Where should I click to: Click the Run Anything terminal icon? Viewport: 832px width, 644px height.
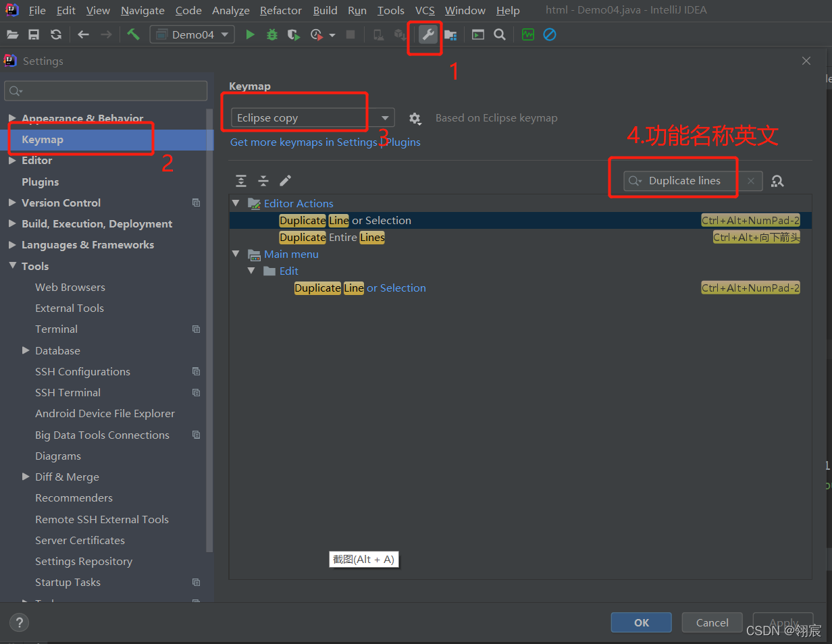click(478, 34)
